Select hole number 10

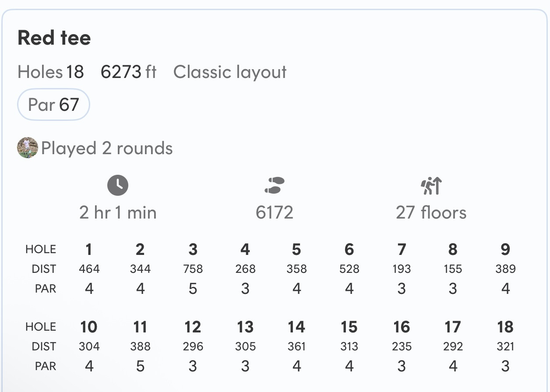(89, 327)
